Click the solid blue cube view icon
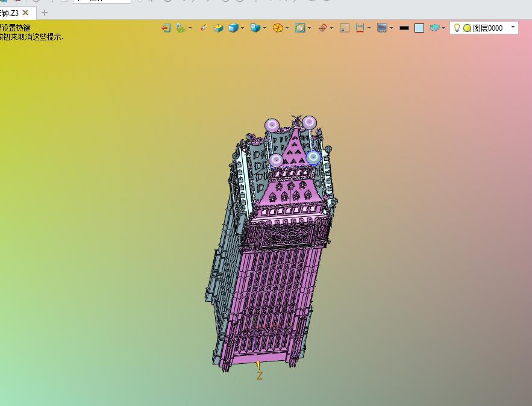 [233, 28]
